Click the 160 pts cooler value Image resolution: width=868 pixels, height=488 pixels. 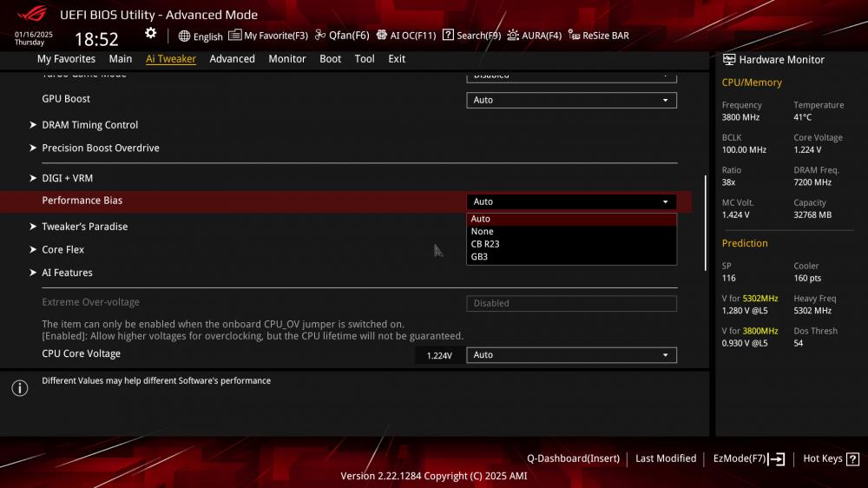807,278
